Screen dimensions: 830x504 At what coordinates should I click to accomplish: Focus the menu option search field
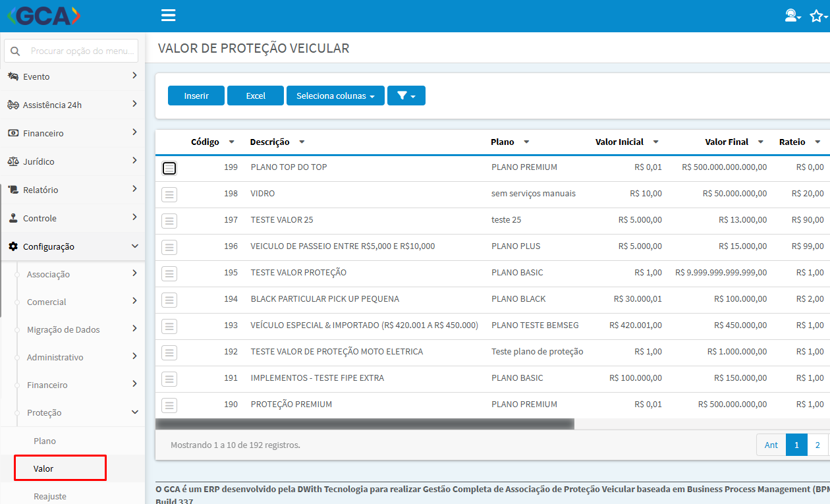tap(71, 51)
